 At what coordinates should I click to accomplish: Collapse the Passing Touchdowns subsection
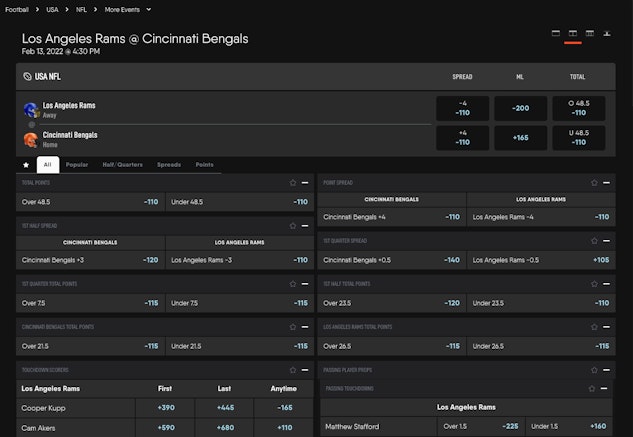pos(604,389)
